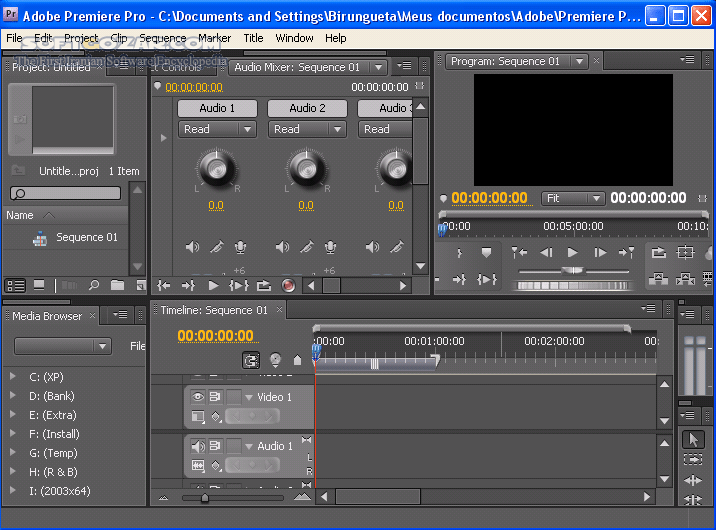
Task: Select Sequence 01 in the Project panel
Action: click(86, 238)
